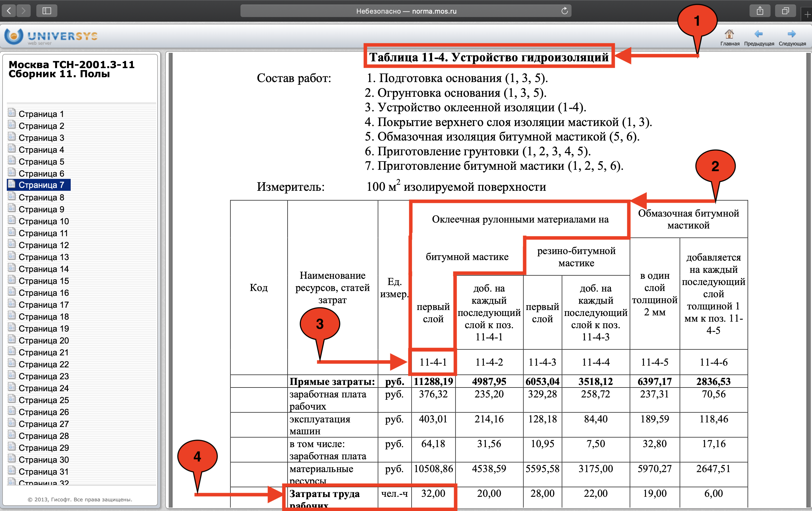Open Страница 2 in the page list

point(41,126)
